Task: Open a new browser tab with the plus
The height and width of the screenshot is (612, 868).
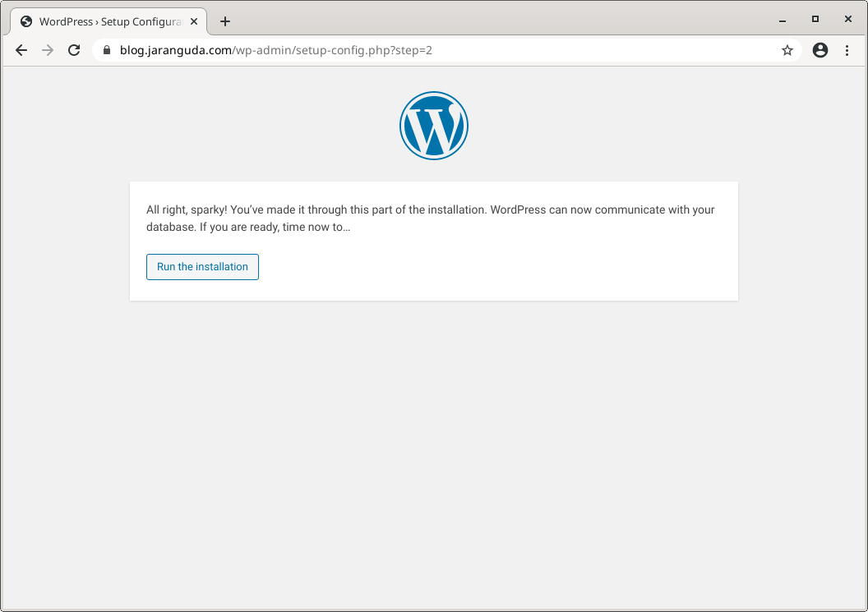Action: [x=224, y=21]
